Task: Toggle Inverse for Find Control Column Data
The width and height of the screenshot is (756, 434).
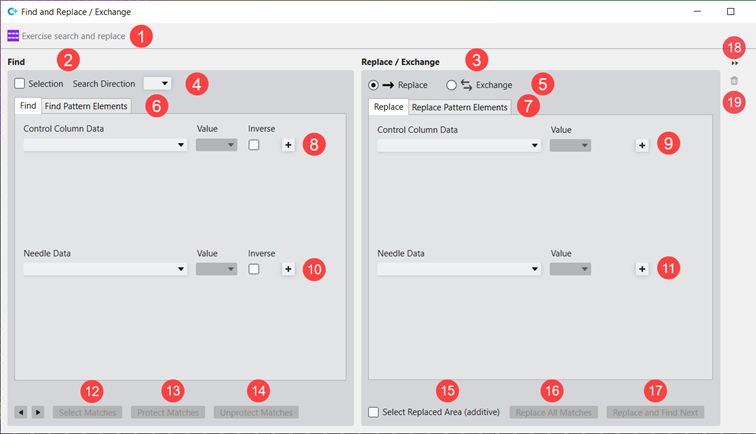Action: 254,145
